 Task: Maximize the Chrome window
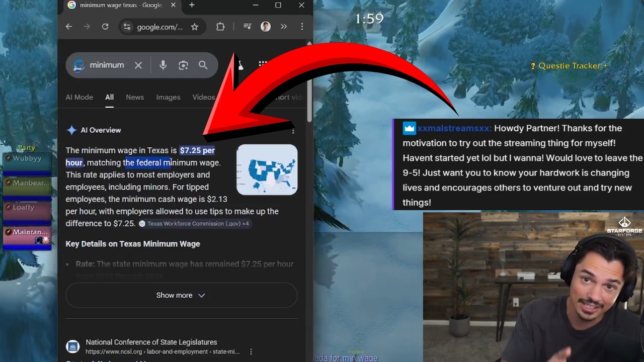tap(278, 5)
